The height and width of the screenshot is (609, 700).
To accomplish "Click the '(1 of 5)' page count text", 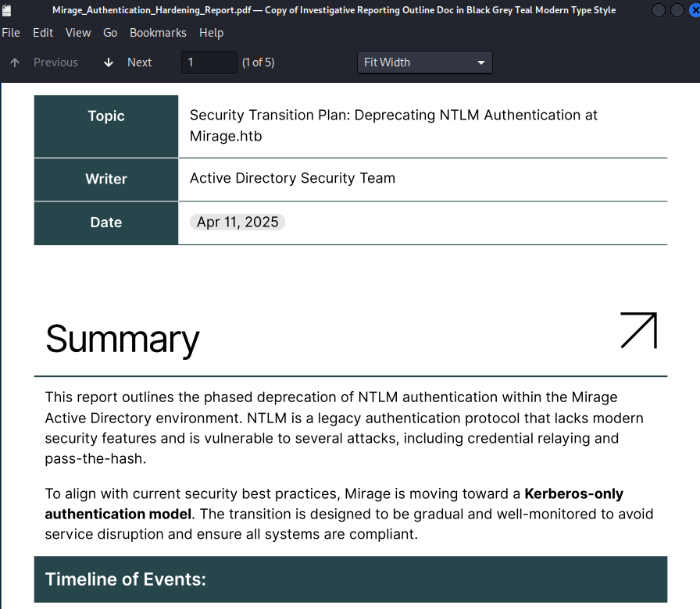I will [x=258, y=62].
